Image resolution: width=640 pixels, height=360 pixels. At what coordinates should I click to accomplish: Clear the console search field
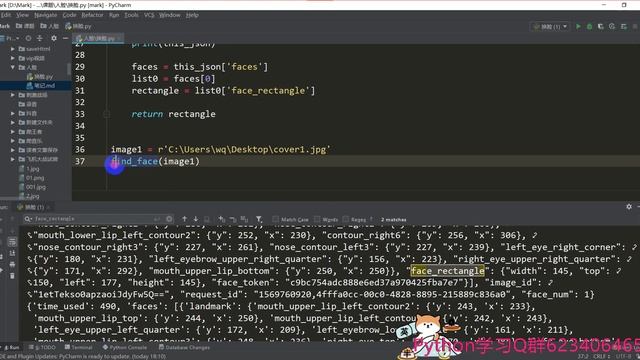coord(169,219)
